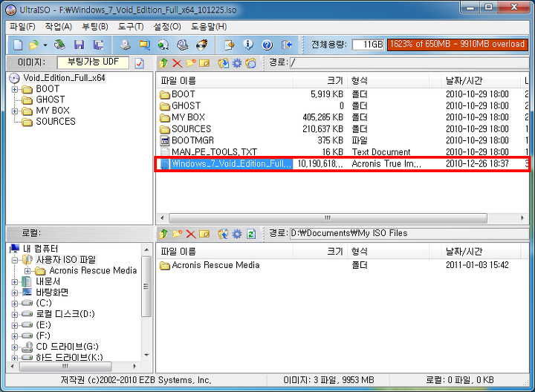The width and height of the screenshot is (535, 392).
Task: Click the set boot file icon in image pane
Action: [250, 63]
